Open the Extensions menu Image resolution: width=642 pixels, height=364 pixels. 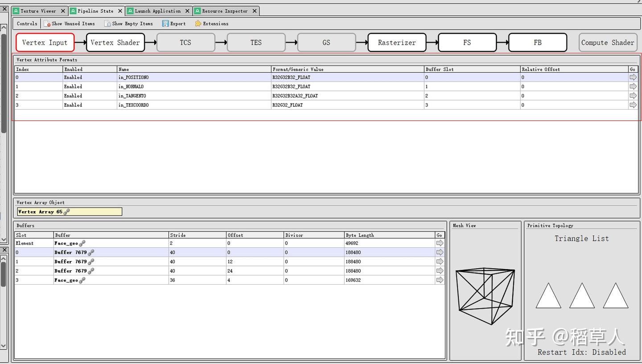click(211, 24)
